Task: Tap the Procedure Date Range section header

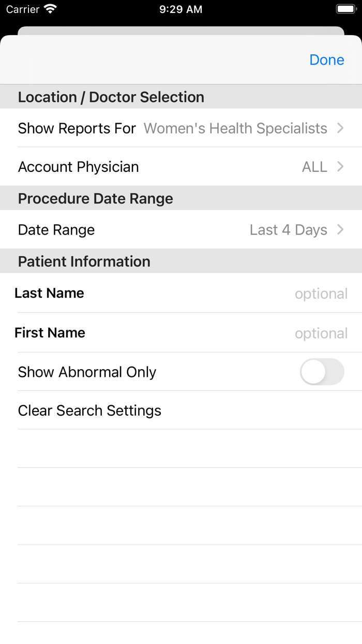Action: pyautogui.click(x=95, y=198)
